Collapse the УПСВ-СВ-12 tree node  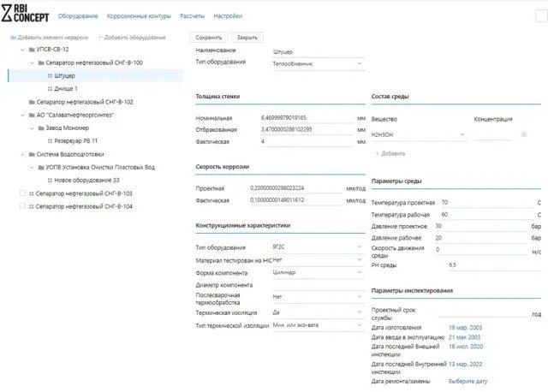23,50
